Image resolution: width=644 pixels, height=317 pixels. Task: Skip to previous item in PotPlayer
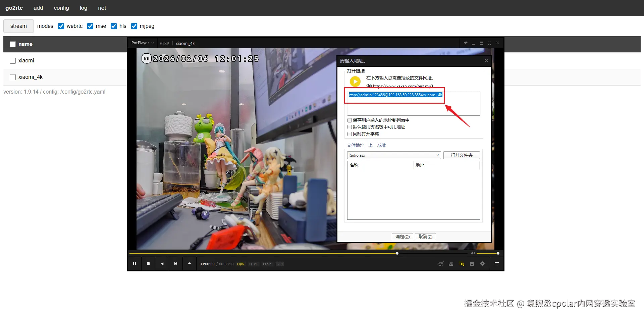click(x=162, y=264)
